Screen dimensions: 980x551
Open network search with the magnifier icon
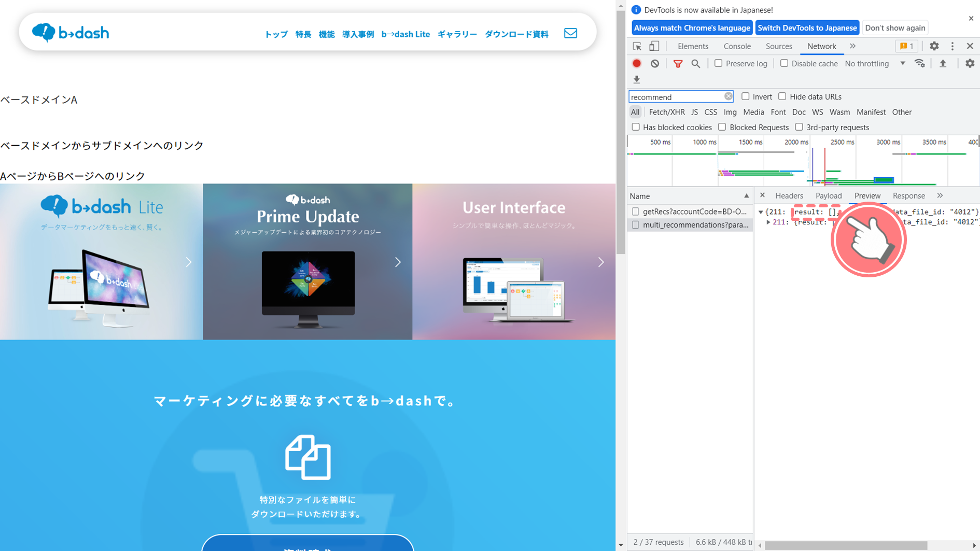696,63
